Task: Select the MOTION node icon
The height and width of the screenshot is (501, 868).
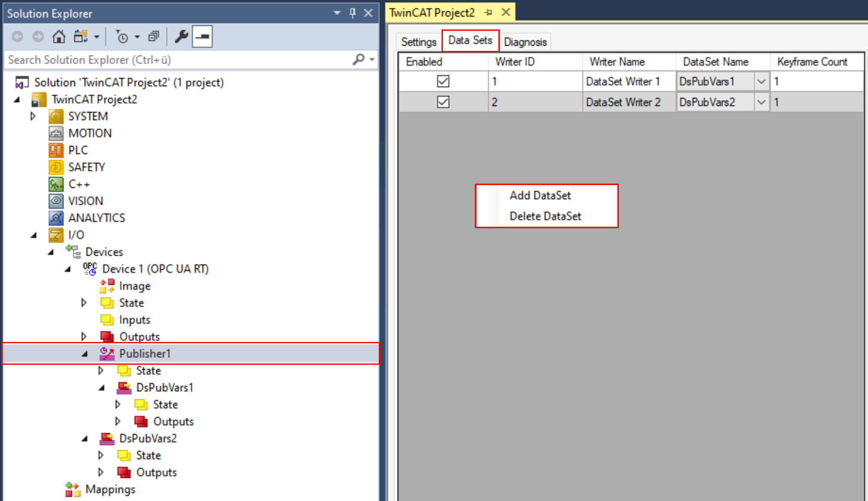Action: pyautogui.click(x=56, y=133)
